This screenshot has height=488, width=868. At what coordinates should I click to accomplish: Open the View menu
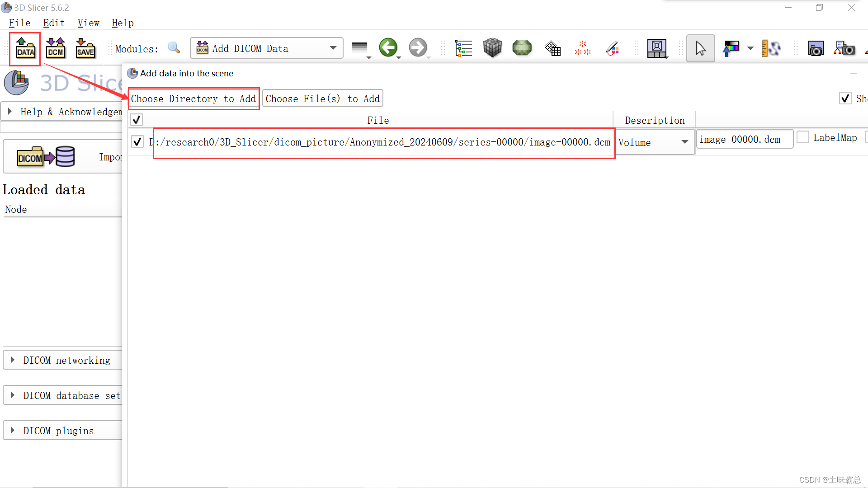click(88, 23)
